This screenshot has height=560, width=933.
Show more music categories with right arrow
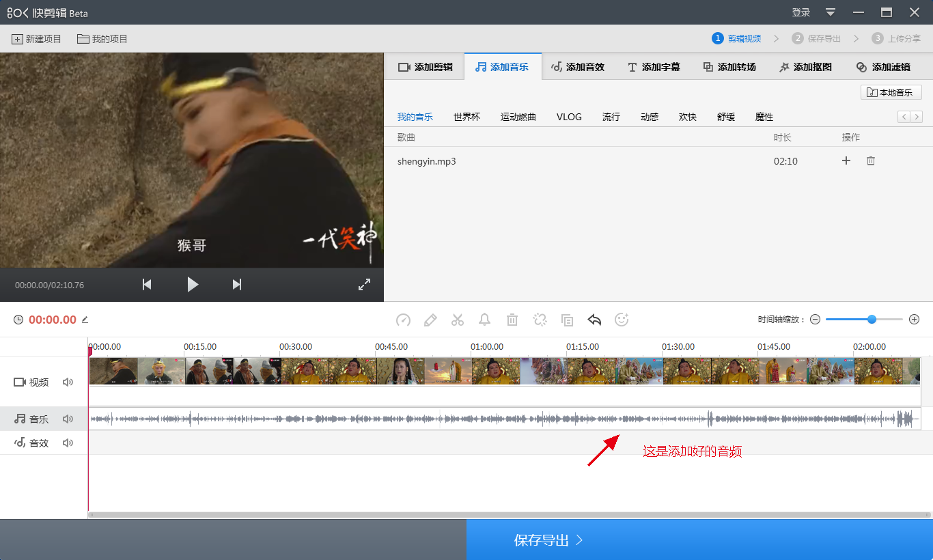point(917,117)
